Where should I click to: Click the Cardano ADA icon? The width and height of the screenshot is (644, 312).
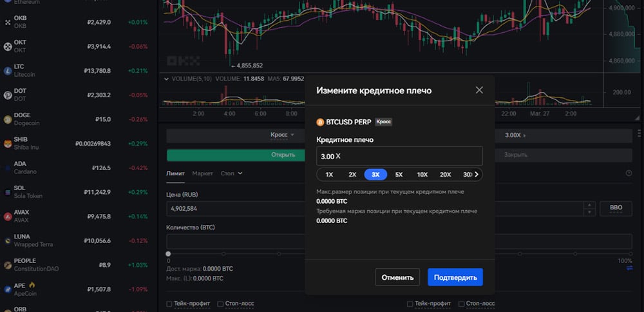(7, 168)
